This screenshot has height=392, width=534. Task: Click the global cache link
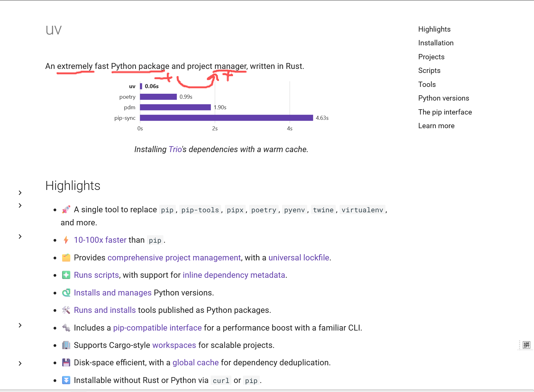pyautogui.click(x=195, y=363)
